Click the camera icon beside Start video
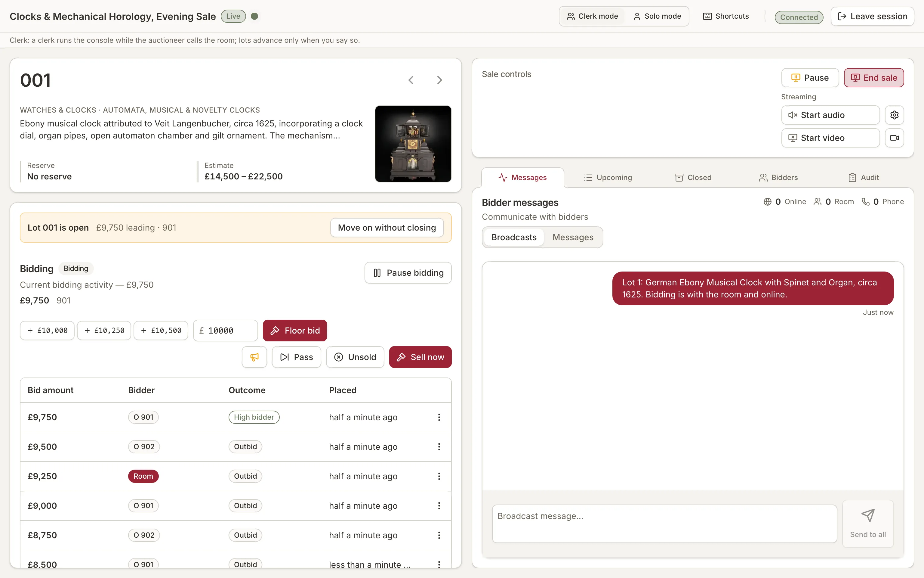This screenshot has width=924, height=578. tap(894, 138)
